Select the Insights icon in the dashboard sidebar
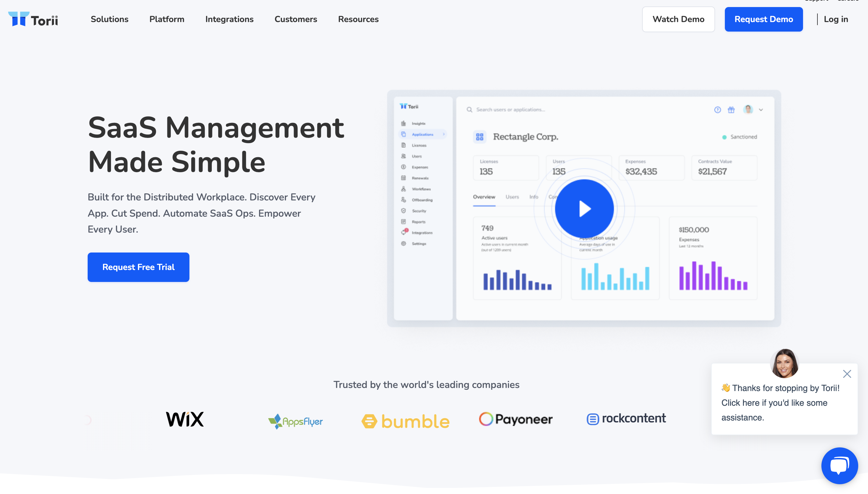868x494 pixels. pyautogui.click(x=403, y=123)
